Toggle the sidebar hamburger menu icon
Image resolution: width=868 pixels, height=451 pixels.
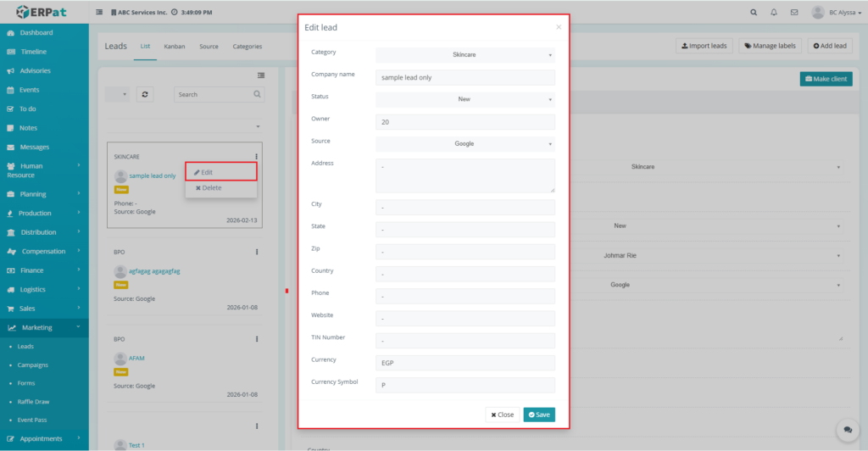[100, 13]
